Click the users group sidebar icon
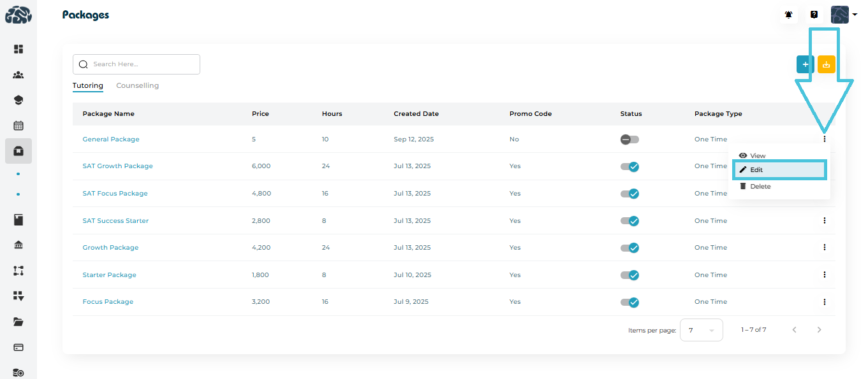 (x=18, y=75)
